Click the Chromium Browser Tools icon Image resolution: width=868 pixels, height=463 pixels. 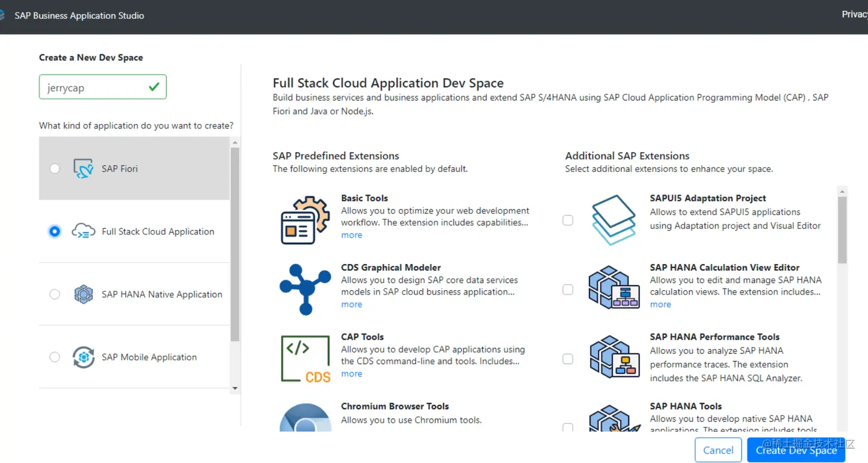point(305,418)
